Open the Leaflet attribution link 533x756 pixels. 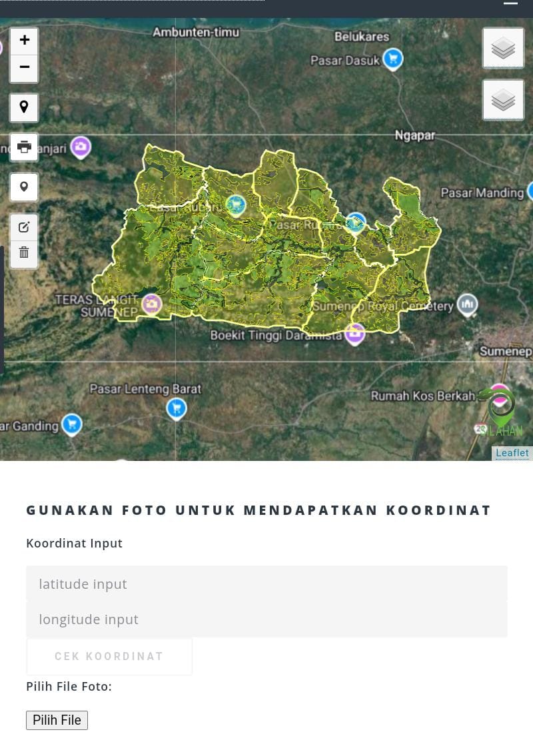[512, 453]
